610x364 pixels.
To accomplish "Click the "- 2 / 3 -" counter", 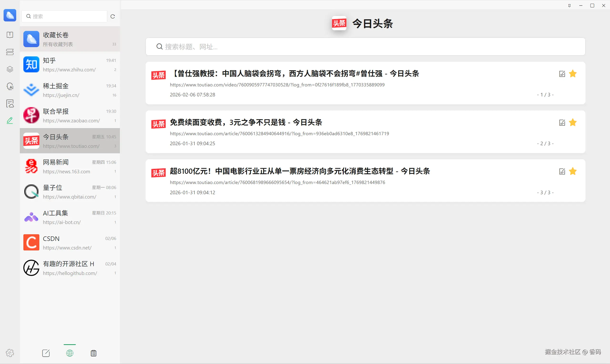I will click(x=545, y=144).
